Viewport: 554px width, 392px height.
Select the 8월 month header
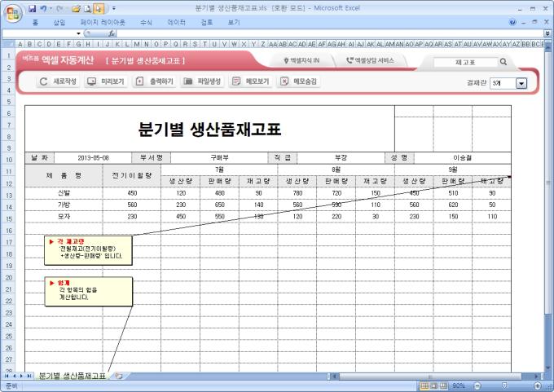336,170
